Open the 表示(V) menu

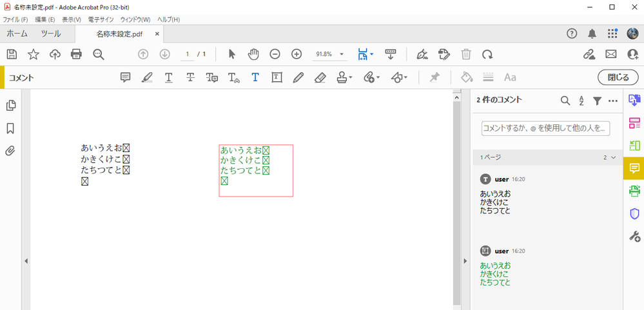click(72, 20)
